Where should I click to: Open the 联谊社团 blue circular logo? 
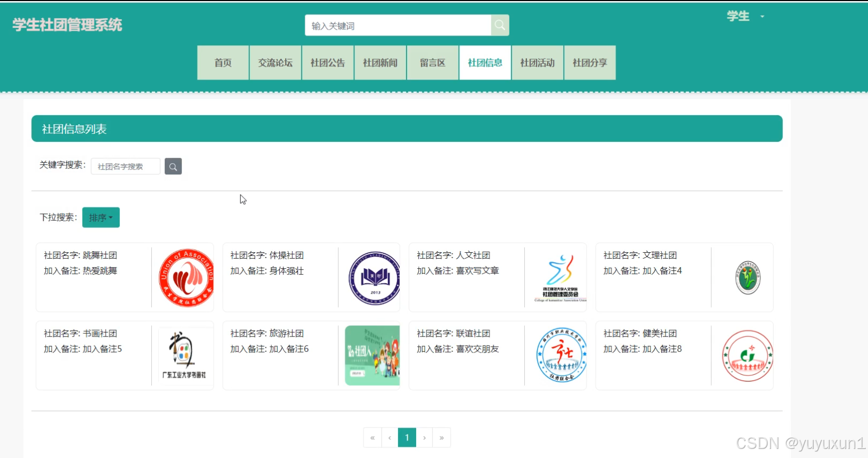[561, 355]
